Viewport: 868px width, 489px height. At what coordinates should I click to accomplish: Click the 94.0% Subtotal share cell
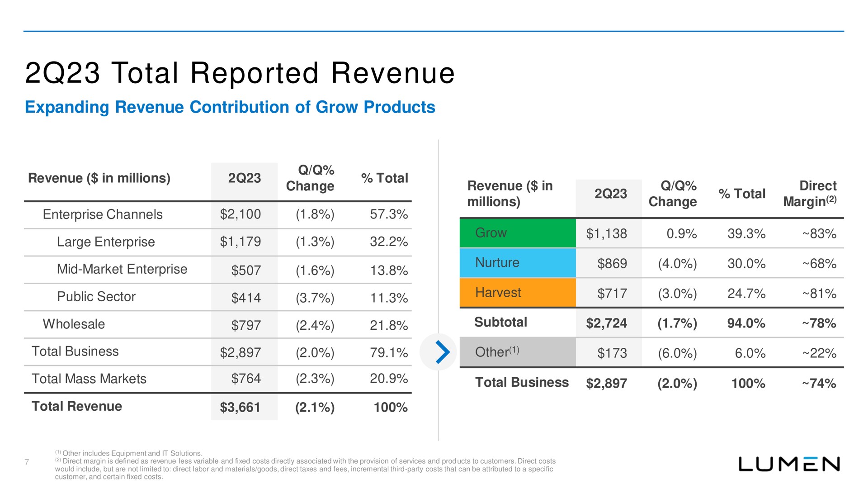[746, 323]
